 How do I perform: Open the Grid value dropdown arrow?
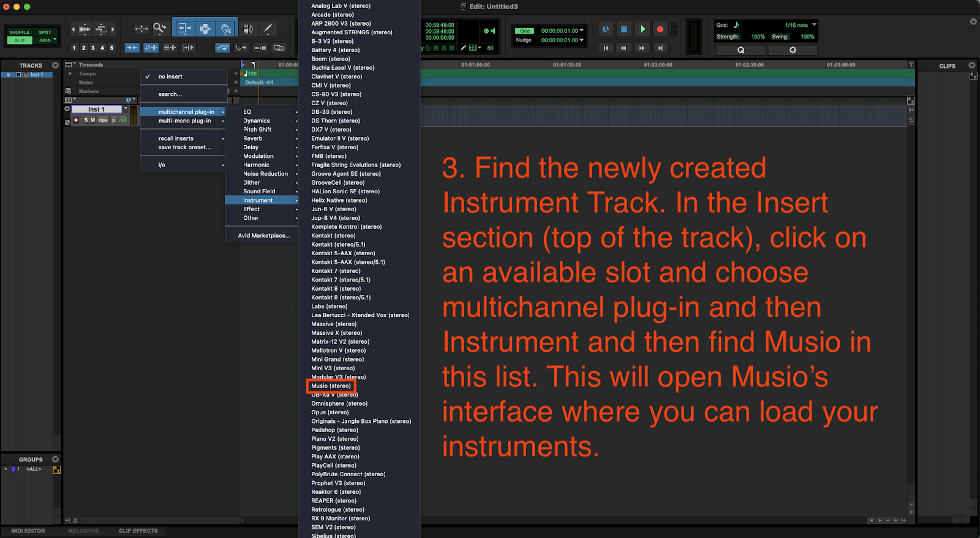tap(581, 31)
